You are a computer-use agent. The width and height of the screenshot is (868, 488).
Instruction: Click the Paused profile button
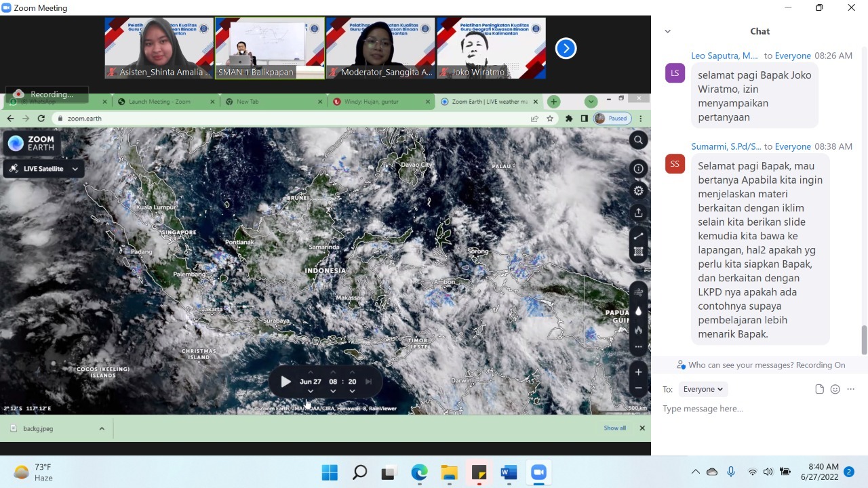pyautogui.click(x=612, y=119)
